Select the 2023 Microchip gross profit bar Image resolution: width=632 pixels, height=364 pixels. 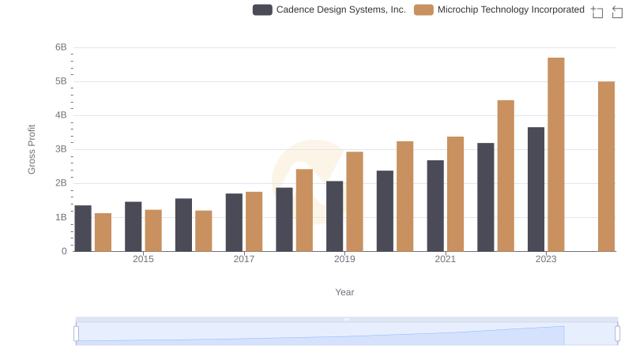tap(556, 155)
